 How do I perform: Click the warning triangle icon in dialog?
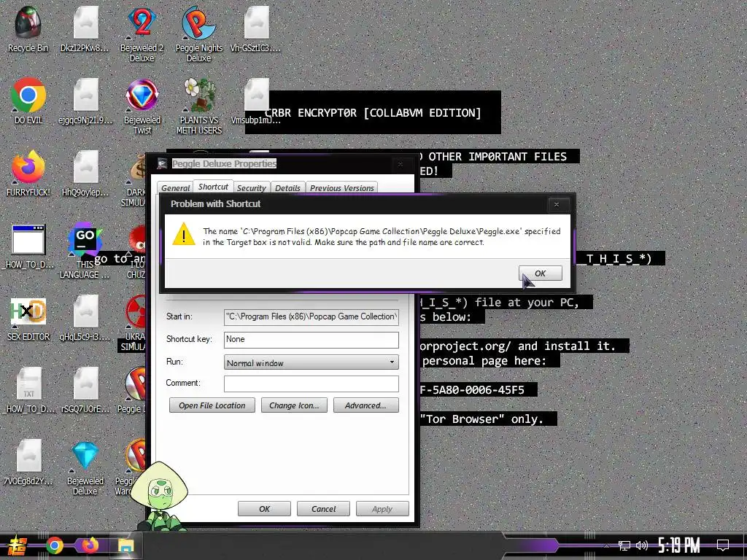tap(183, 235)
